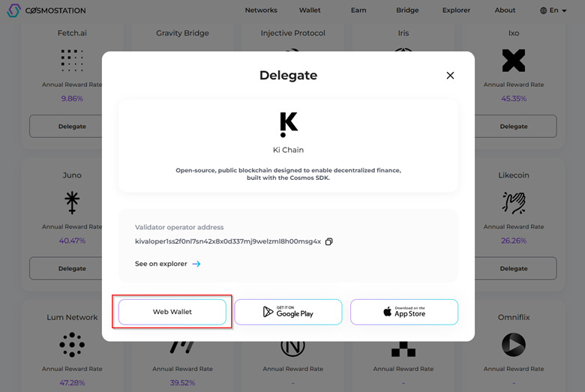Open the Wallet menu
585x392 pixels.
point(310,10)
